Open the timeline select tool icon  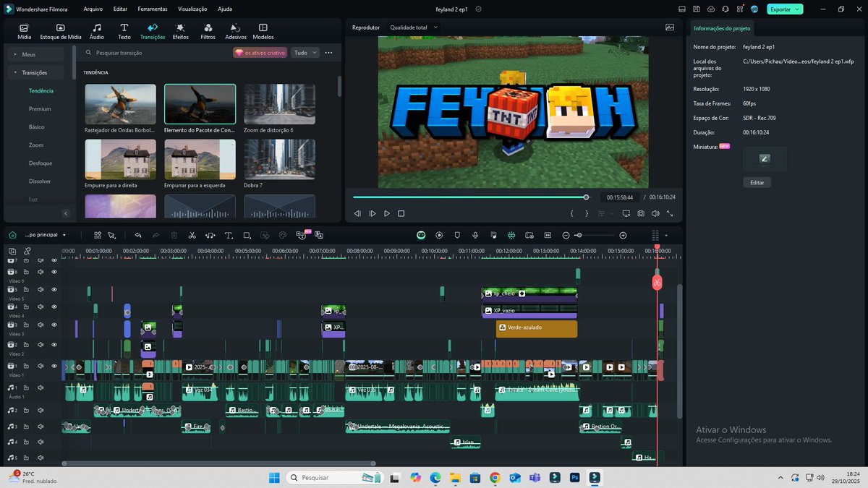pyautogui.click(x=112, y=235)
